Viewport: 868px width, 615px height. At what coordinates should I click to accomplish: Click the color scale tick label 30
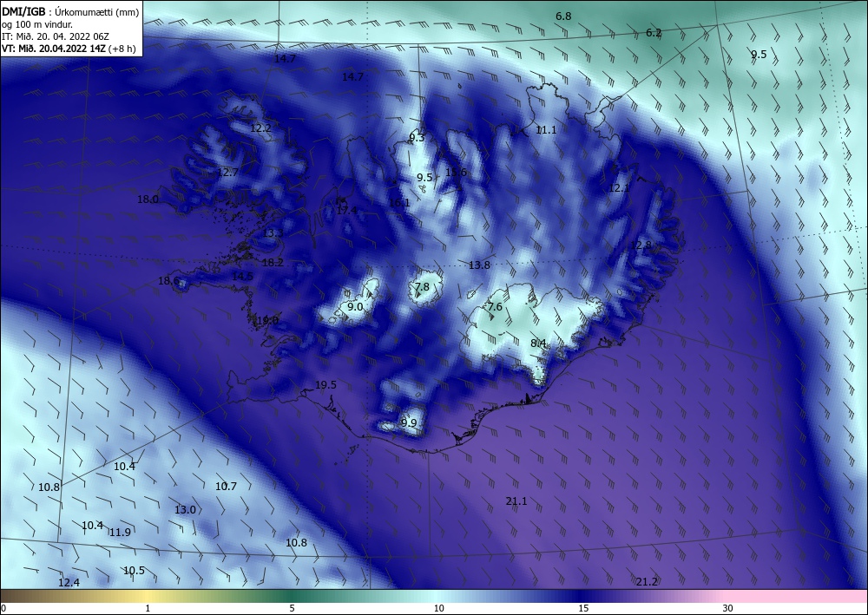point(727,609)
